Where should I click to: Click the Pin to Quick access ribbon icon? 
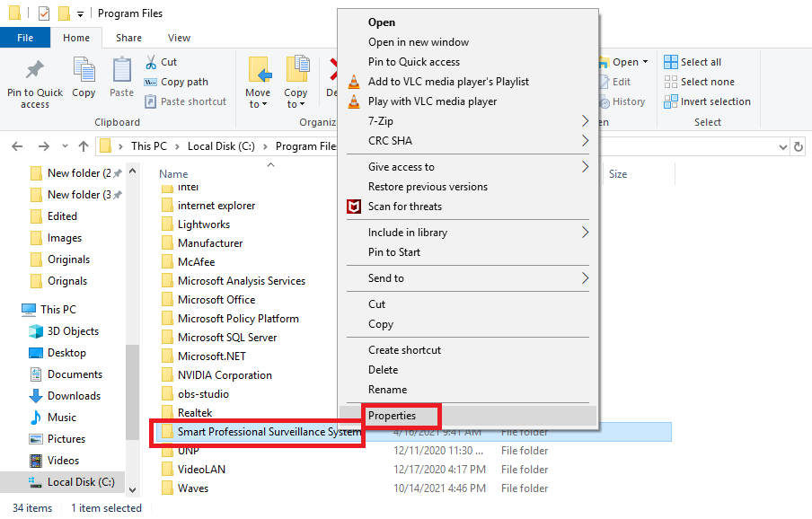pos(35,72)
